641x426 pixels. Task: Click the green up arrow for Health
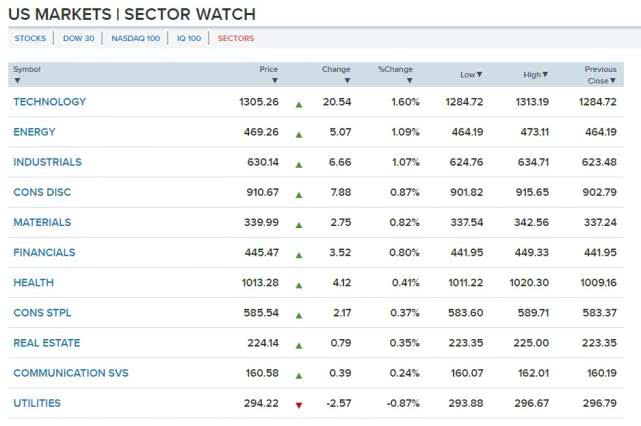[298, 284]
